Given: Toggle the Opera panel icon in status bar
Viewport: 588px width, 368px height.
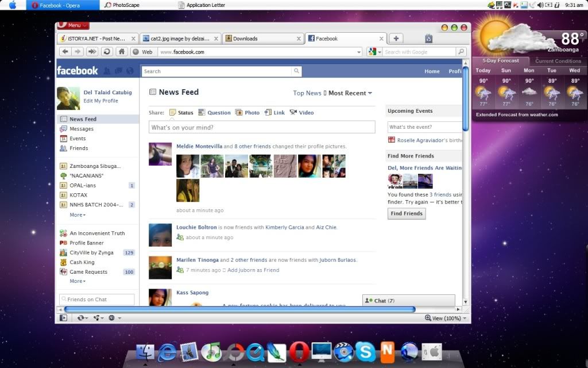Looking at the screenshot, I should [63, 318].
